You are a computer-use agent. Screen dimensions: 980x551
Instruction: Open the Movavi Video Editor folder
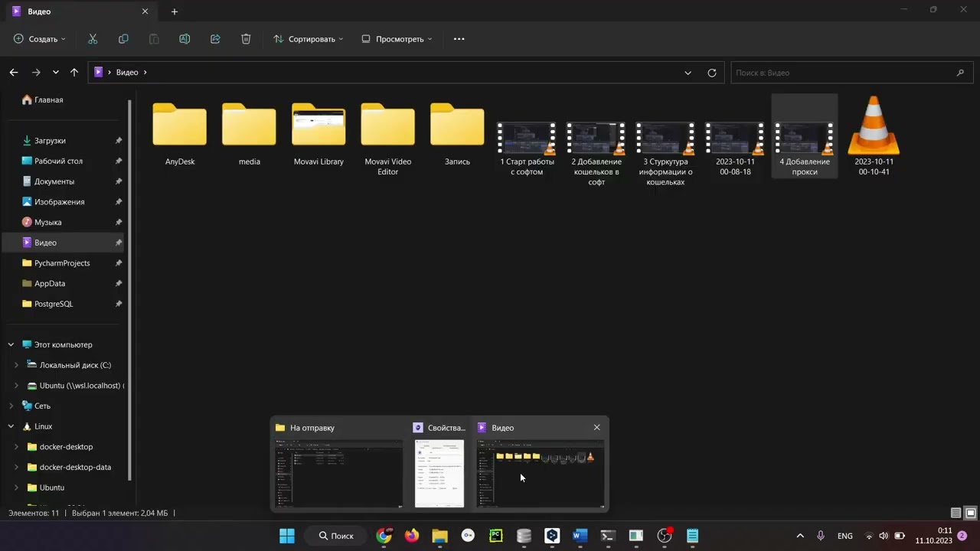(x=388, y=139)
